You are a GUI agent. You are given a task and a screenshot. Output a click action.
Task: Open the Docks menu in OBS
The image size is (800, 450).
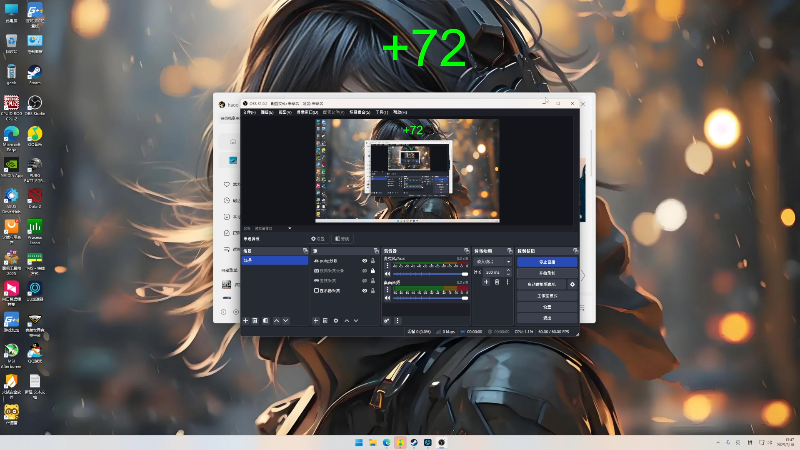(x=308, y=112)
